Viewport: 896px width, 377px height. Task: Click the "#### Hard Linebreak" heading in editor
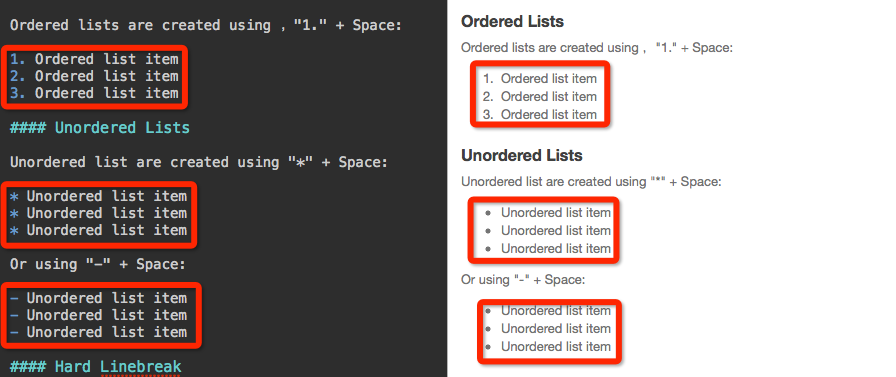point(95,367)
